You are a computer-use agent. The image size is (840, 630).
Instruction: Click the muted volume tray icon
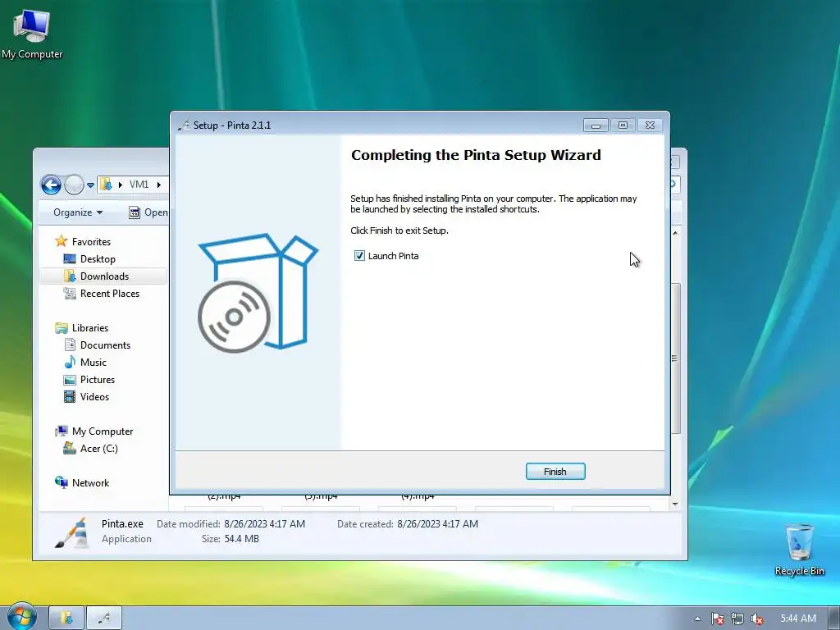[x=757, y=619]
